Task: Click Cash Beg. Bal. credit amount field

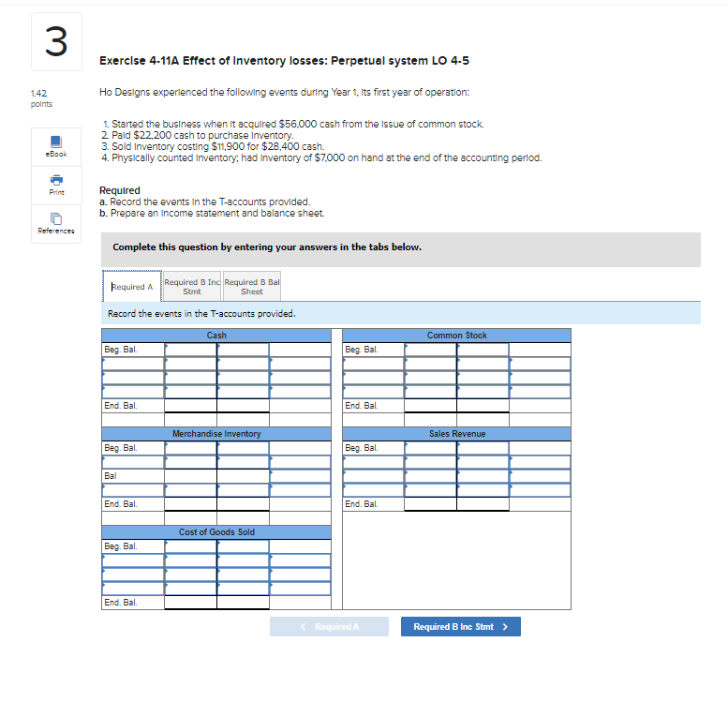Action: [x=243, y=350]
